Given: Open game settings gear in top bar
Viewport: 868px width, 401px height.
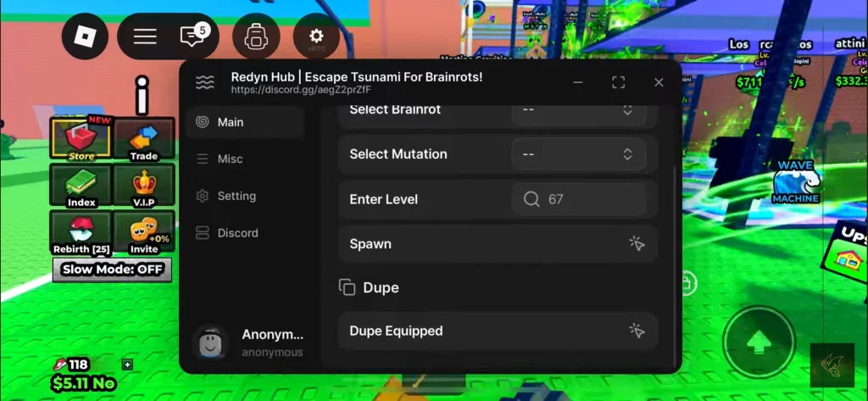Looking at the screenshot, I should 316,36.
